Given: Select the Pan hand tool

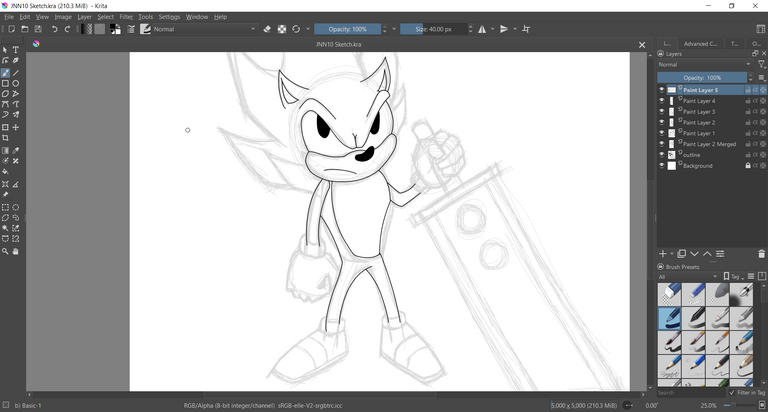Looking at the screenshot, I should pyautogui.click(x=16, y=251).
